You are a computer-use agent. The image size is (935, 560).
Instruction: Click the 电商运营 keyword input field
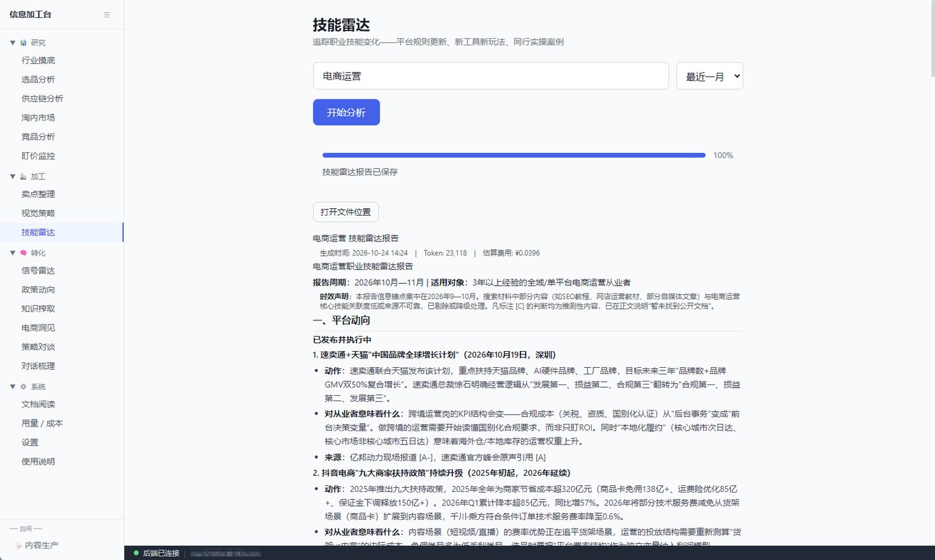point(491,76)
